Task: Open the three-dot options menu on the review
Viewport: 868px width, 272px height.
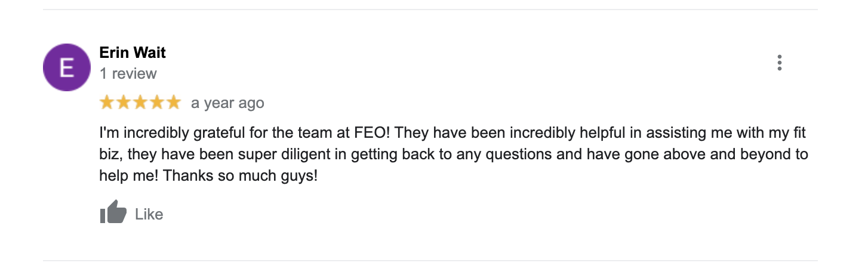Action: click(780, 63)
